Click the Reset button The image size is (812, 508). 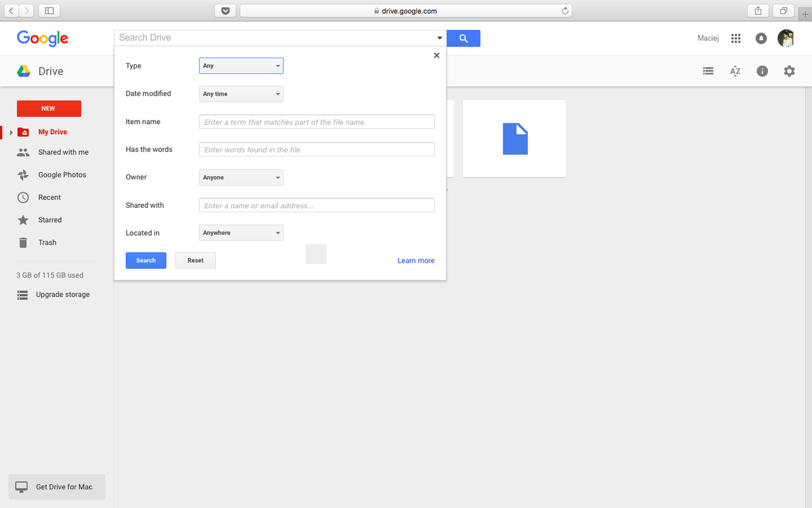click(x=196, y=260)
